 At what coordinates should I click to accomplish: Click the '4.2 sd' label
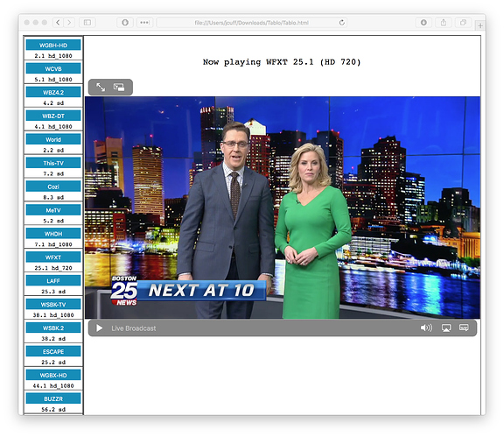click(x=53, y=103)
